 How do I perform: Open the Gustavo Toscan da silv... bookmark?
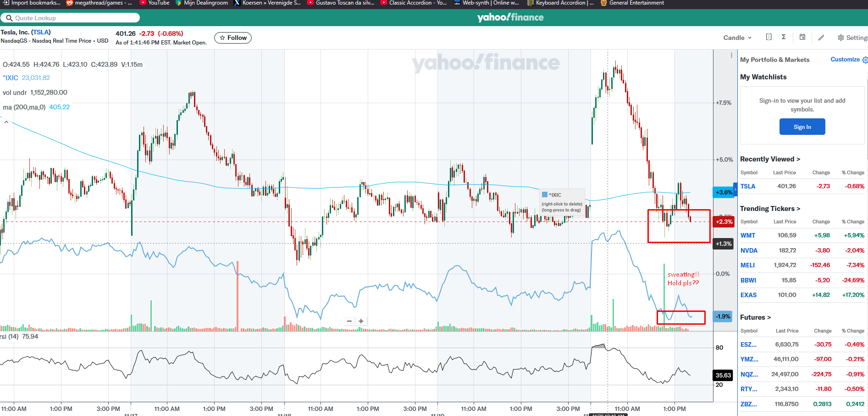point(341,3)
